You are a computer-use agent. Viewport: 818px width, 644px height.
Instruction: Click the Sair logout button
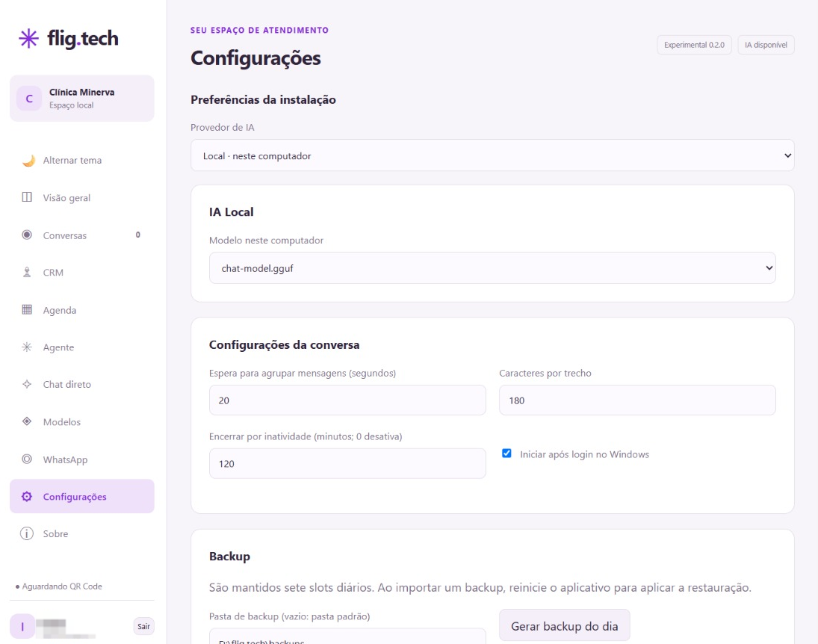pyautogui.click(x=143, y=626)
